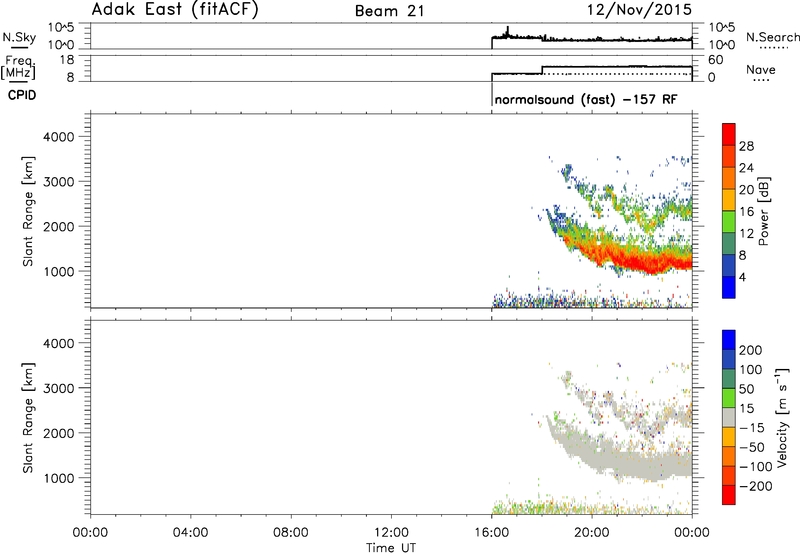Click the 'Velocity [m s⁻¹]' colorbar label
The image size is (800, 554).
coord(782,417)
